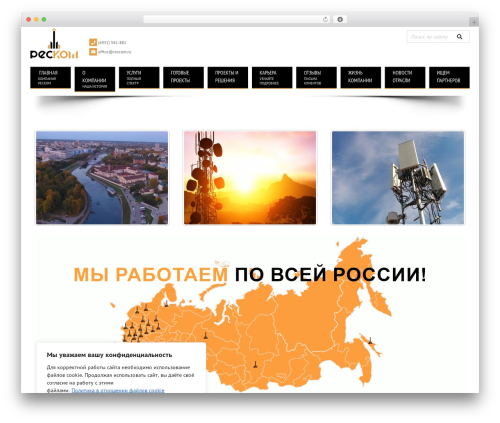Viewport: 500px width, 423px height.
Task: Click the Мы работаем по всей России heading
Action: (x=250, y=275)
